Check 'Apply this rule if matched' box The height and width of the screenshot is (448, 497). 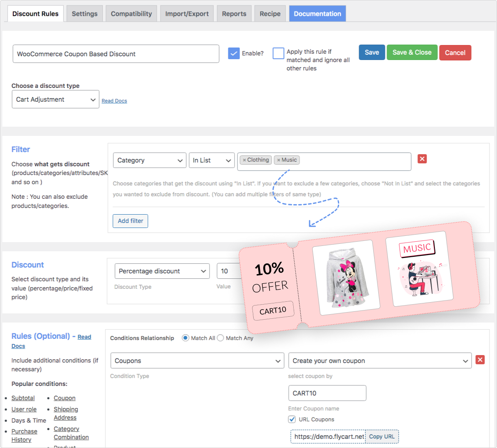click(x=278, y=53)
